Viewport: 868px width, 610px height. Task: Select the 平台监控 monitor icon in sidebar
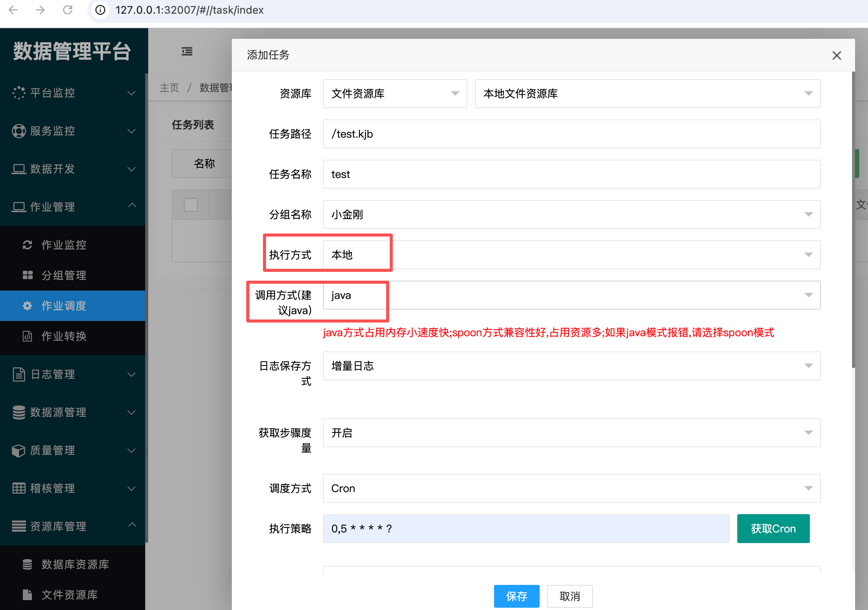(18, 93)
